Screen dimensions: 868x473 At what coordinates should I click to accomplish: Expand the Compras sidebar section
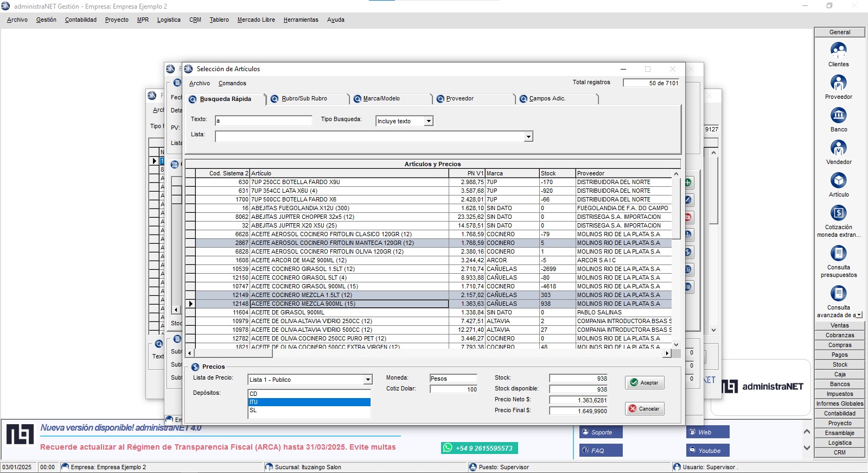[x=840, y=345]
